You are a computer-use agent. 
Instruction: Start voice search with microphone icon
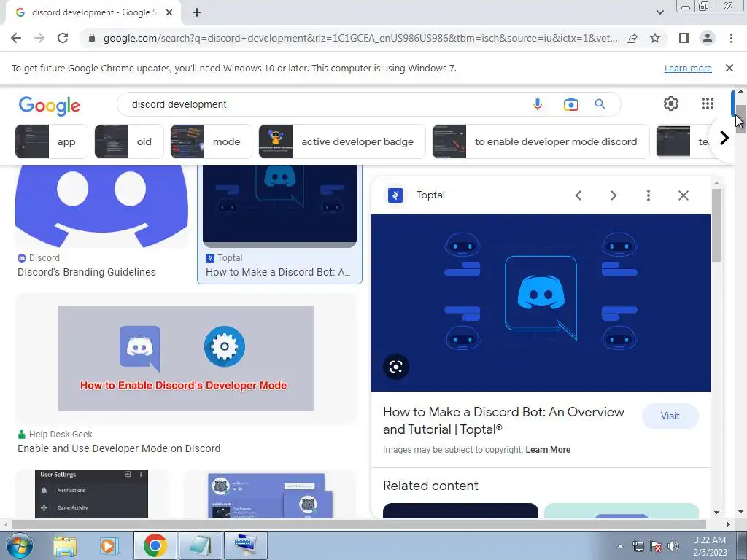point(538,104)
